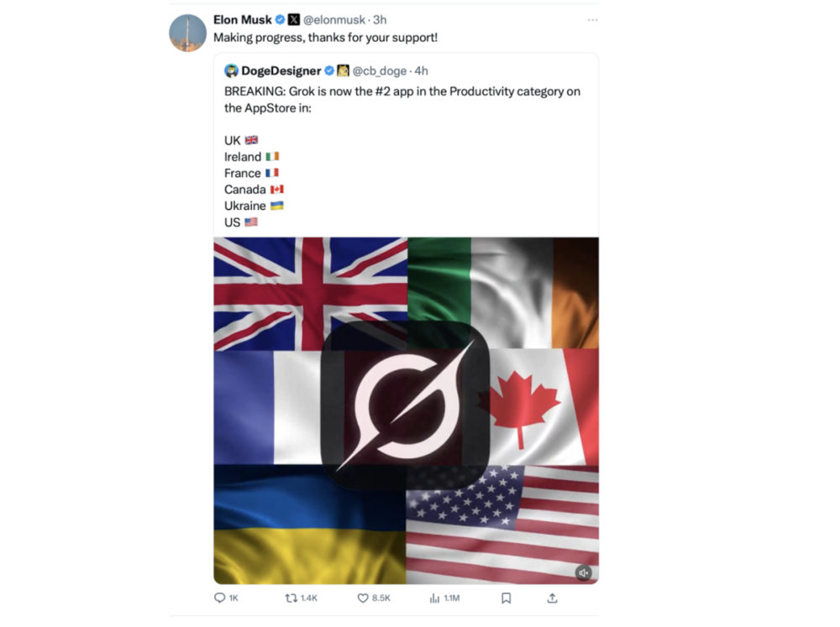Open the DogeDesigner display name link
Viewport: 840px width, 627px height.
click(281, 71)
